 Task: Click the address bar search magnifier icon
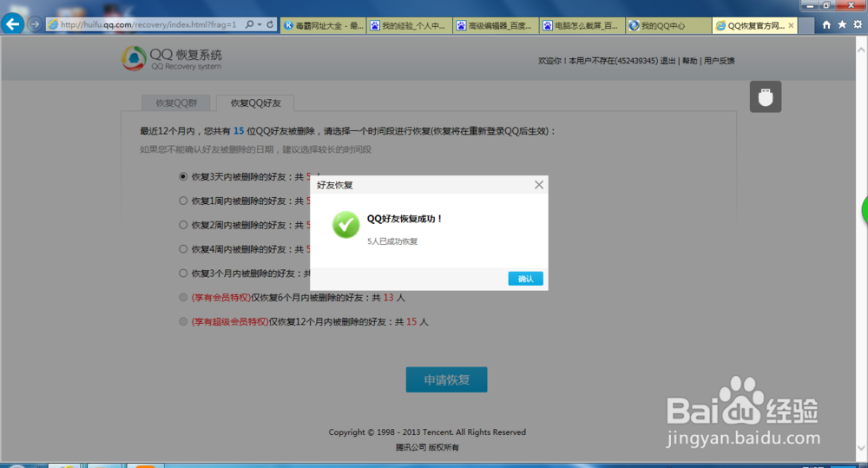(x=249, y=24)
